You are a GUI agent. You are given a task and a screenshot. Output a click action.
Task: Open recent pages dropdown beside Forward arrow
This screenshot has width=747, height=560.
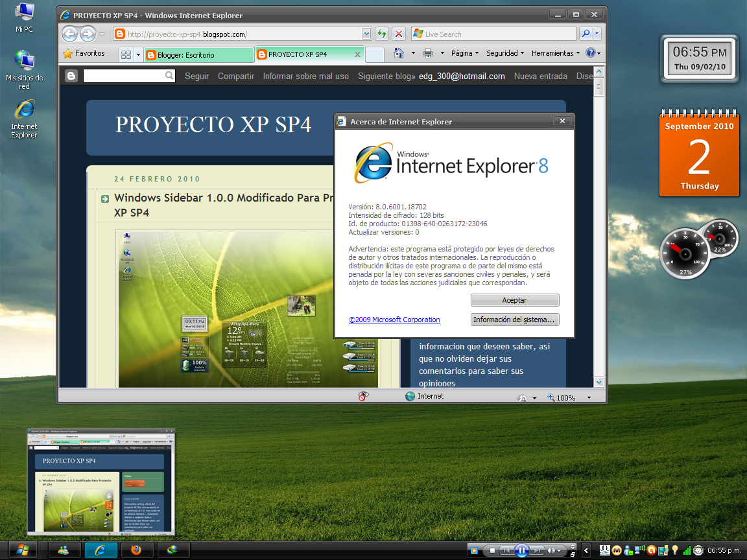pyautogui.click(x=102, y=34)
